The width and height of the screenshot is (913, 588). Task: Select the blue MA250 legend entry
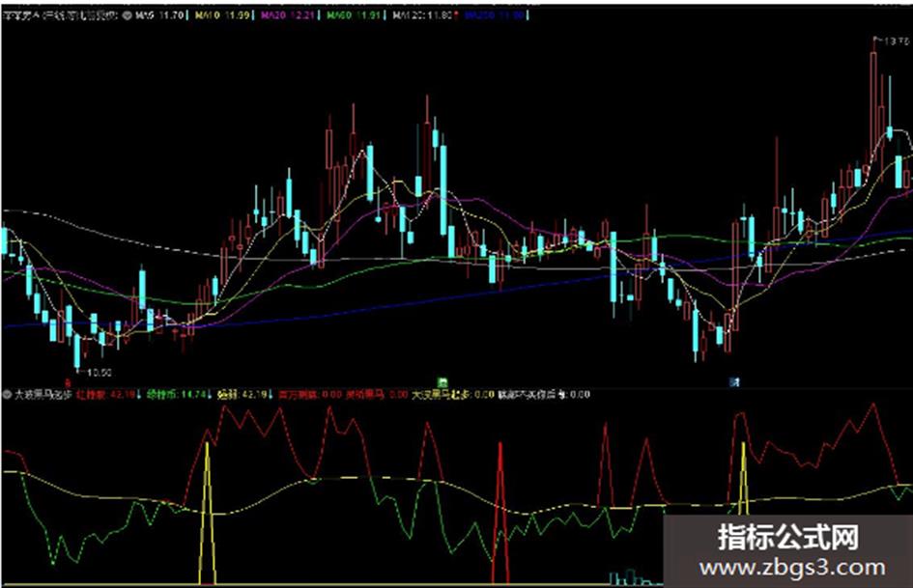496,15
